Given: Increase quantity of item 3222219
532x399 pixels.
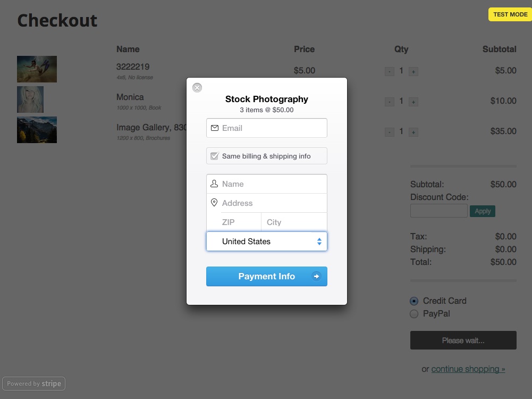Looking at the screenshot, I should (x=413, y=72).
